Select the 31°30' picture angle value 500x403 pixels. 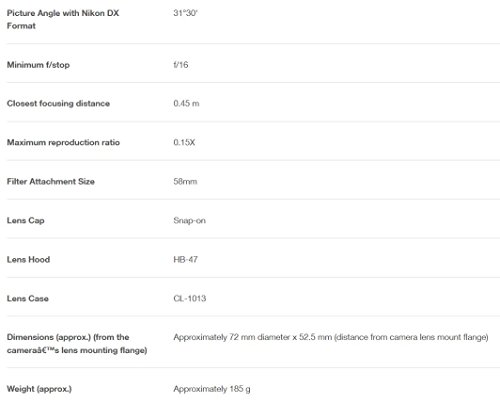point(185,13)
